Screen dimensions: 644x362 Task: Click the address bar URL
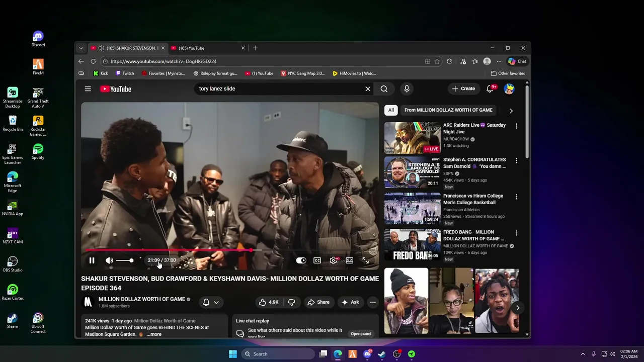click(x=164, y=61)
